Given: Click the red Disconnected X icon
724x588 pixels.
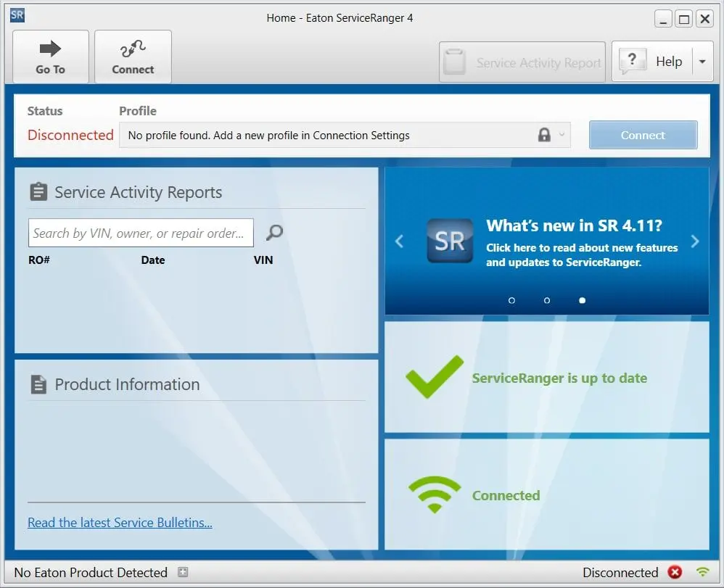Looking at the screenshot, I should [x=675, y=572].
